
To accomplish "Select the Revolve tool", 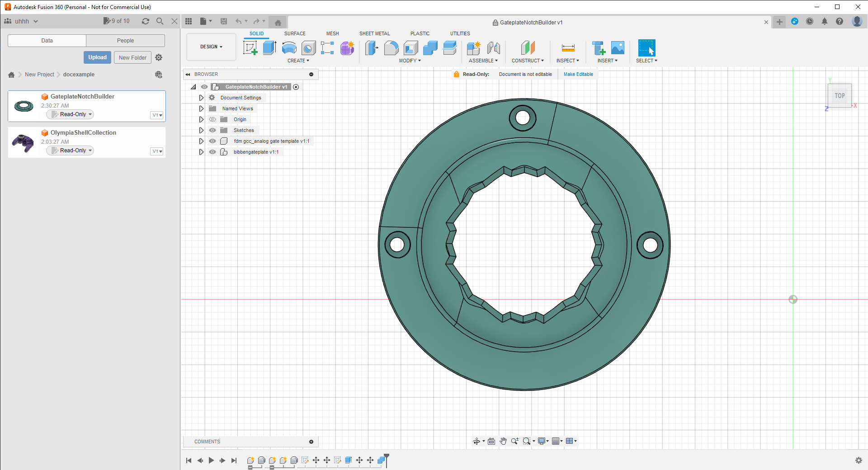I will click(289, 47).
